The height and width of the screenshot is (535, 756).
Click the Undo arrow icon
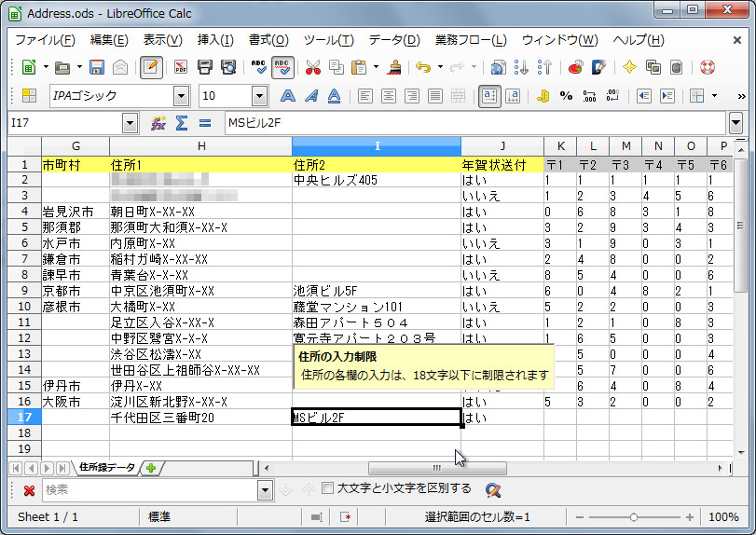(x=423, y=67)
